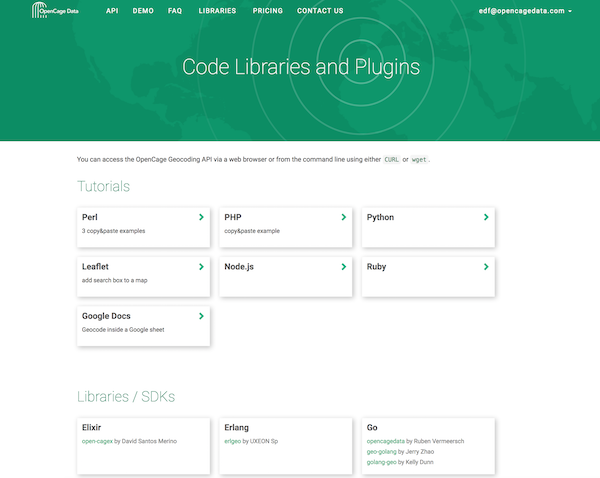Open the Perl tutorial title
Screen dimensions: 600x478
click(90, 217)
